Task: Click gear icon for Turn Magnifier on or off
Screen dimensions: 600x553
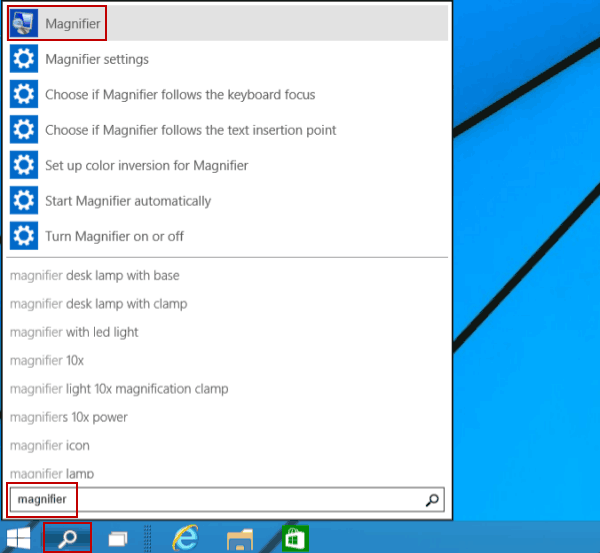Action: tap(24, 235)
